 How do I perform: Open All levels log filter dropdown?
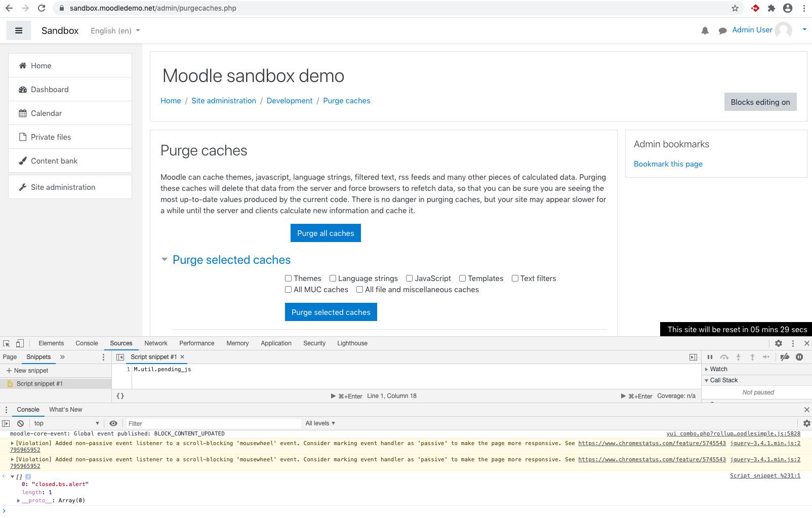[x=320, y=423]
